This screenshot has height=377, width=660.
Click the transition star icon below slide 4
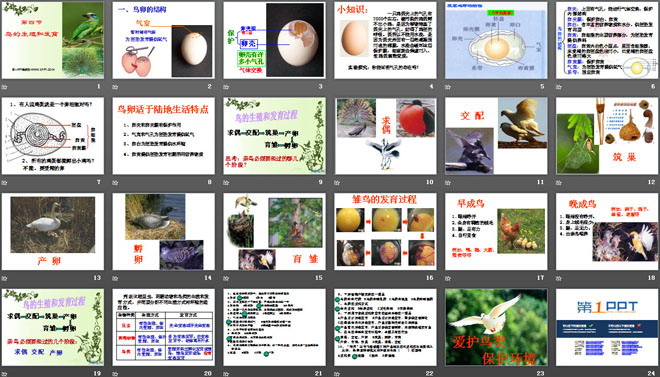point(337,87)
